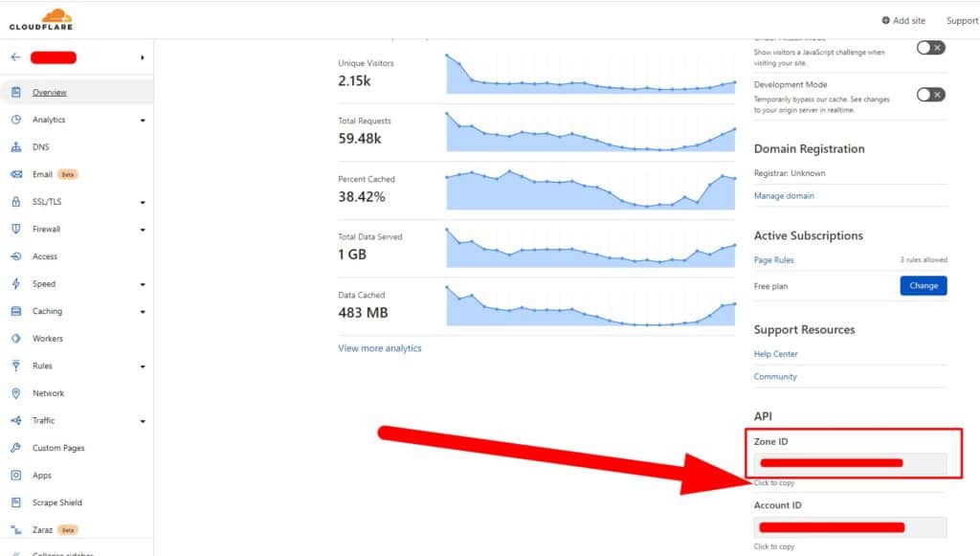Expand the Traffic submenu arrow

(x=143, y=421)
